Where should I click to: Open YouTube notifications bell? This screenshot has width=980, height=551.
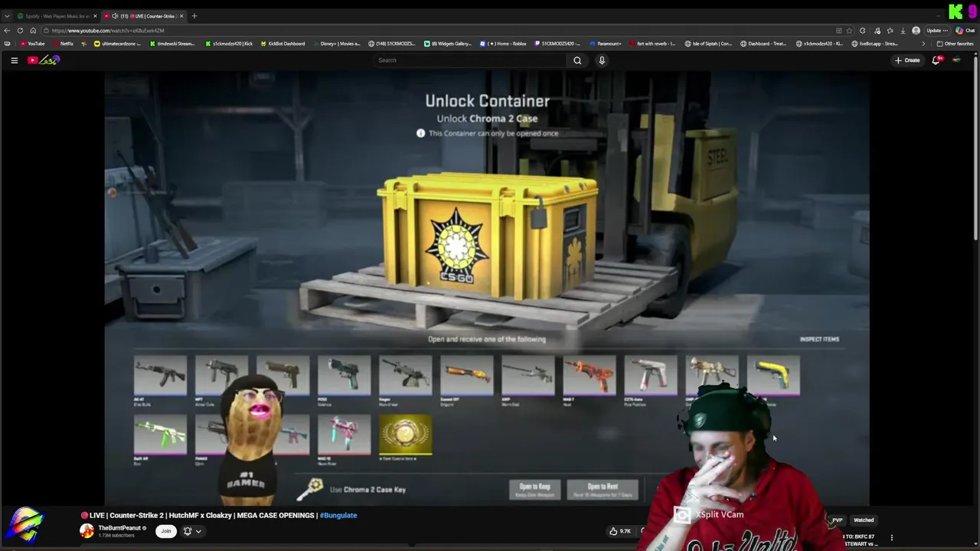936,60
